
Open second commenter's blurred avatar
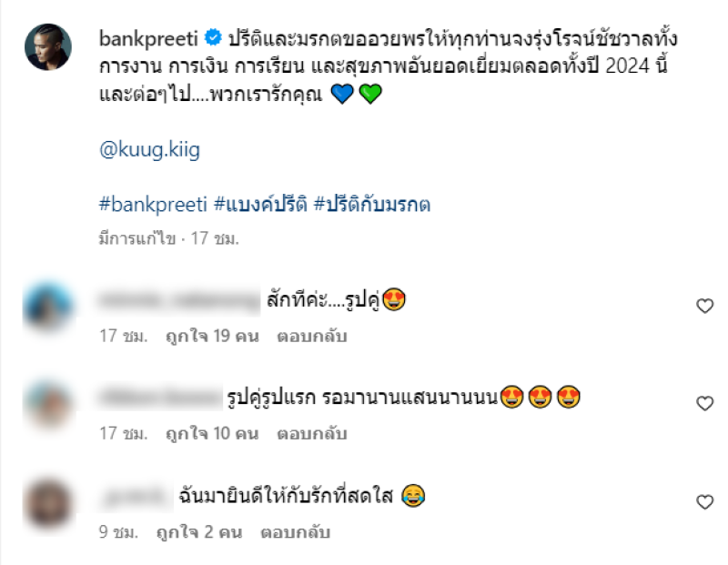pos(48,404)
